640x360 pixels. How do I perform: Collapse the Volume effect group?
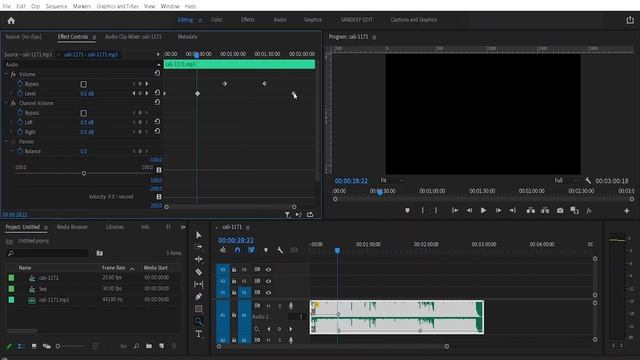pos(6,74)
